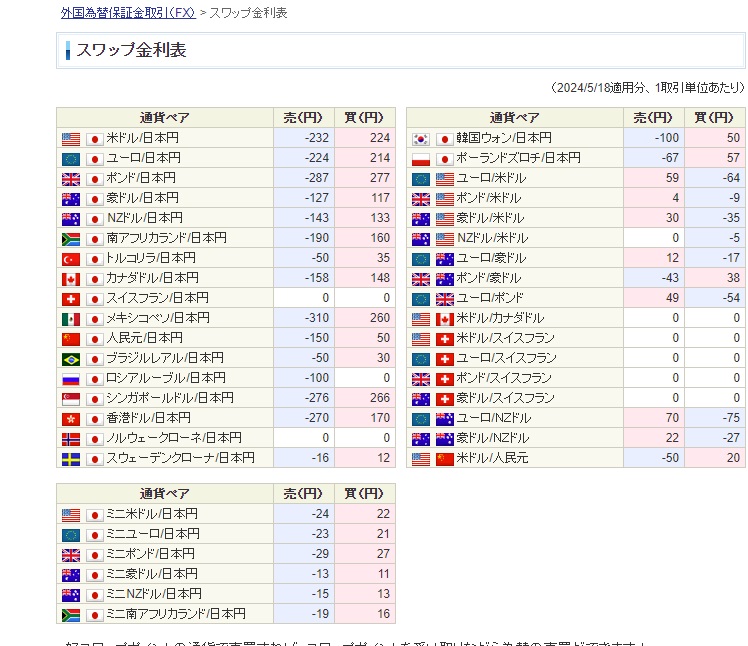748x646 pixels.
Task: Select the 266 buy value for シンガポールドル/日本円
Action: click(x=376, y=398)
